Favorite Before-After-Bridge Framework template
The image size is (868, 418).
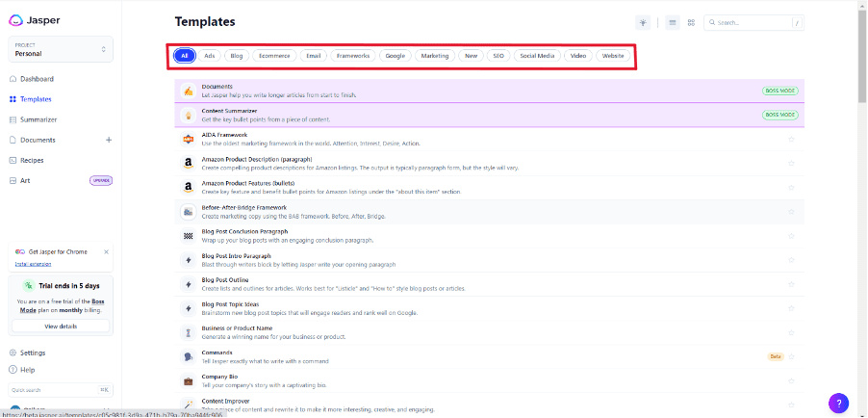791,212
